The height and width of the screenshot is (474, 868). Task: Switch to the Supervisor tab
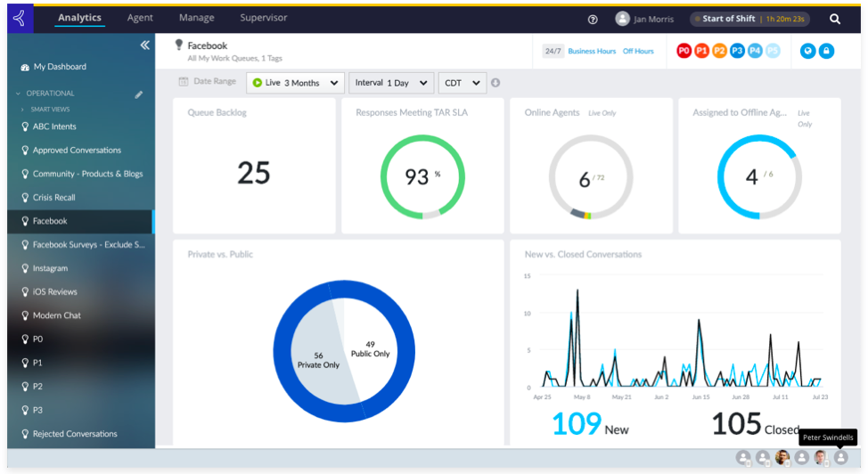(x=264, y=18)
